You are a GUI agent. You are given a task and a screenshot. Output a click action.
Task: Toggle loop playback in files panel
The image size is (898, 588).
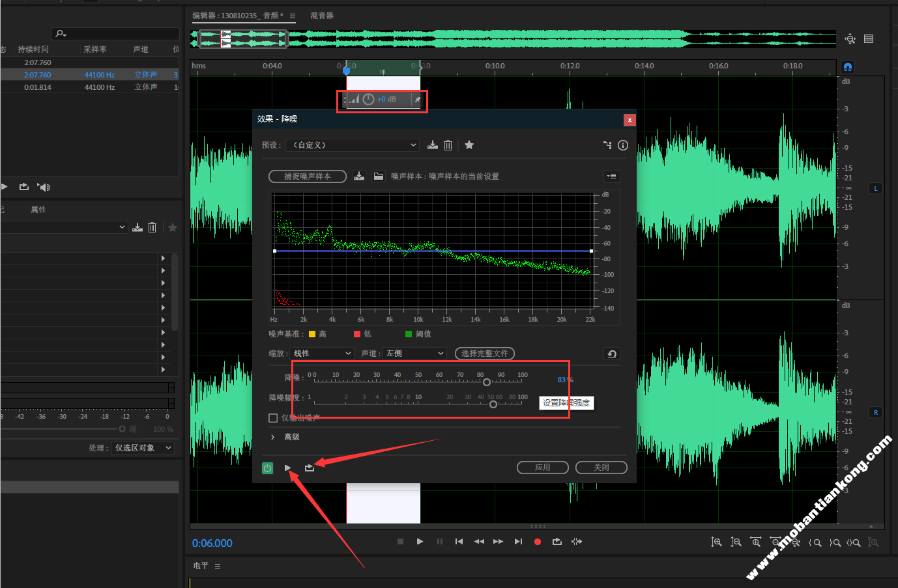click(24, 187)
